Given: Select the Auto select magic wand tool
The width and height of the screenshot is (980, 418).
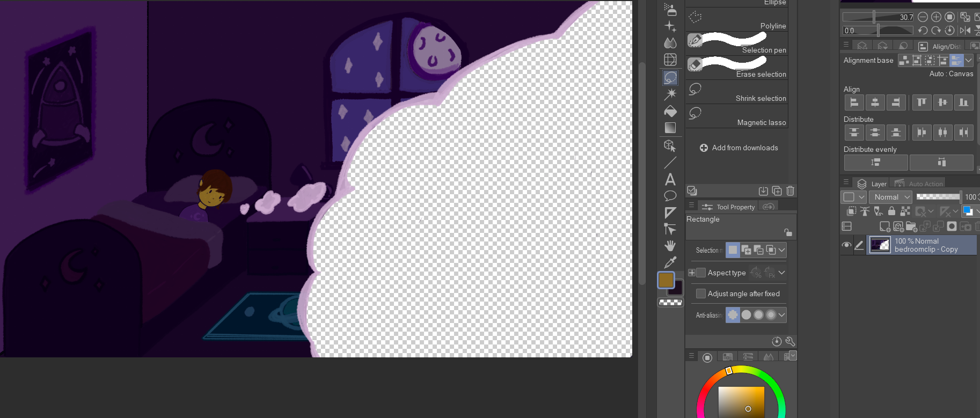Looking at the screenshot, I should (x=670, y=94).
